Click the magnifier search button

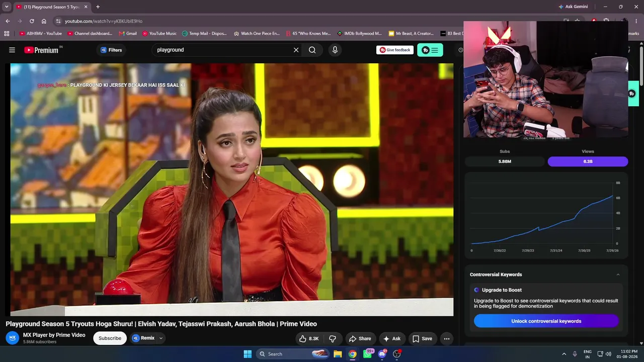(x=312, y=50)
